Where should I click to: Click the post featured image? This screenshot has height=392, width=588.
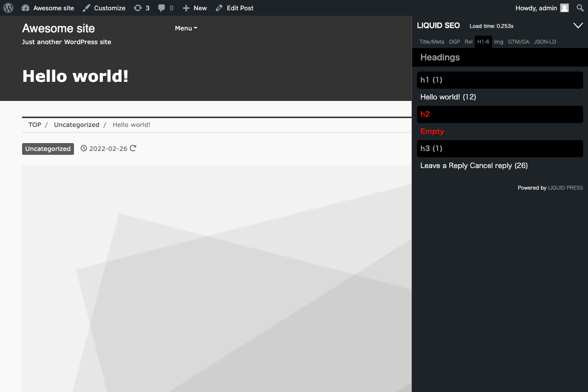pos(217,278)
